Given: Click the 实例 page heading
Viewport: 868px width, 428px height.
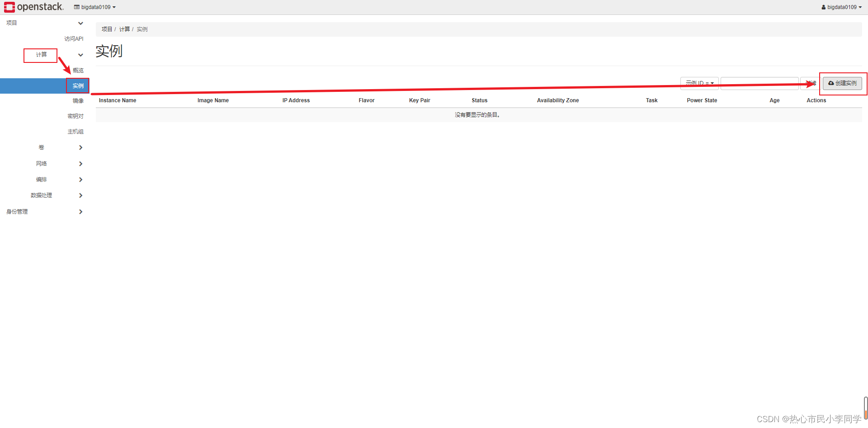Looking at the screenshot, I should (x=109, y=51).
